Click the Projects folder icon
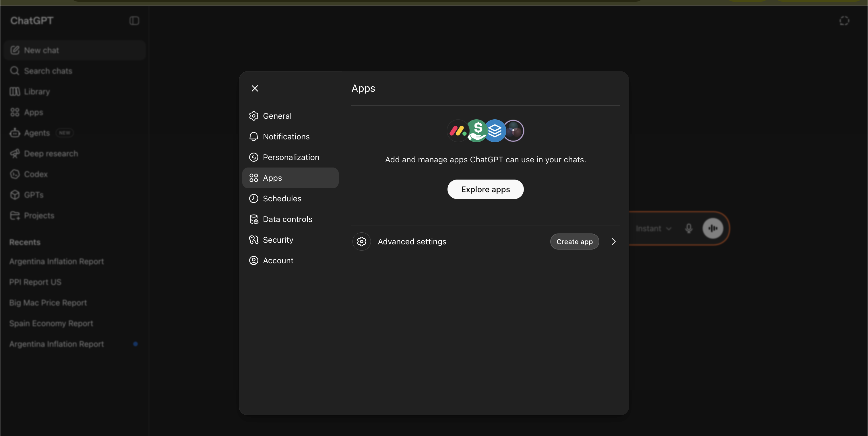The height and width of the screenshot is (436, 868). (15, 215)
